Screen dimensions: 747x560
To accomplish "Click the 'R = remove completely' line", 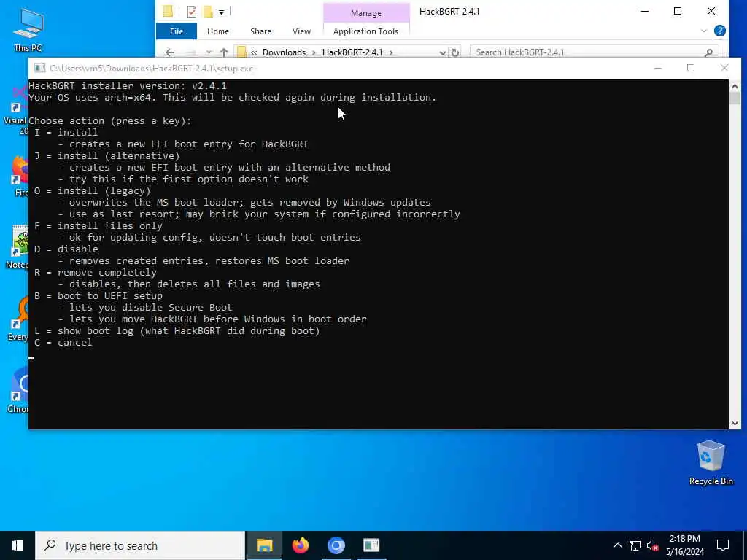I will (96, 273).
